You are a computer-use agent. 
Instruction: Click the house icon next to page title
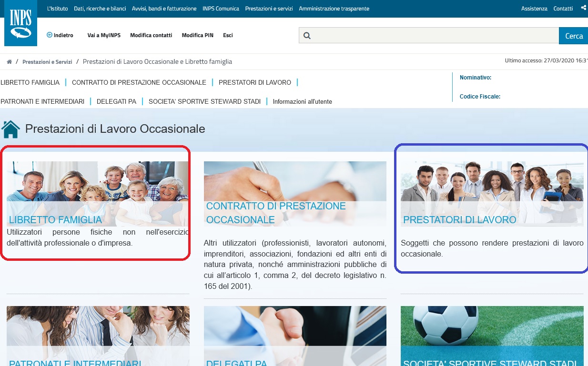tap(10, 128)
